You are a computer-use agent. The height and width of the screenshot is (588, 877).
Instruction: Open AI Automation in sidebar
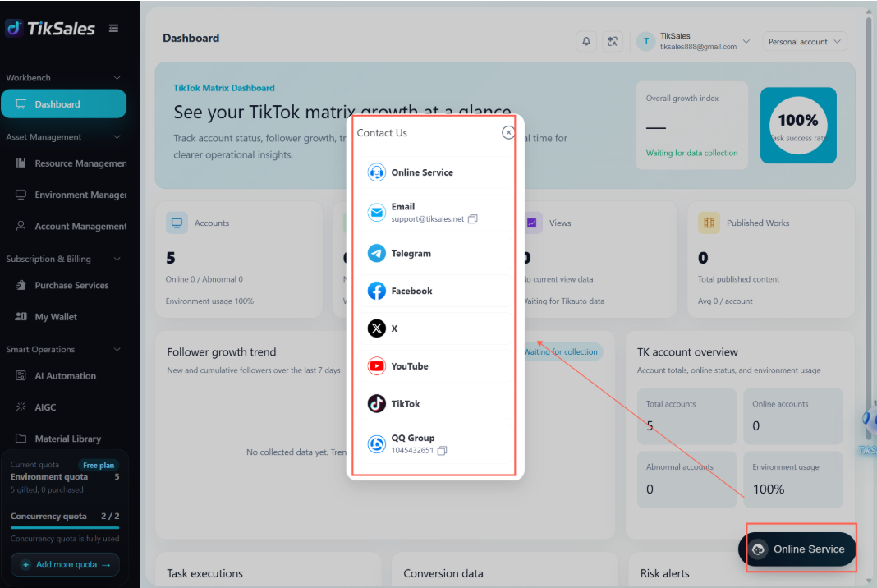click(64, 376)
